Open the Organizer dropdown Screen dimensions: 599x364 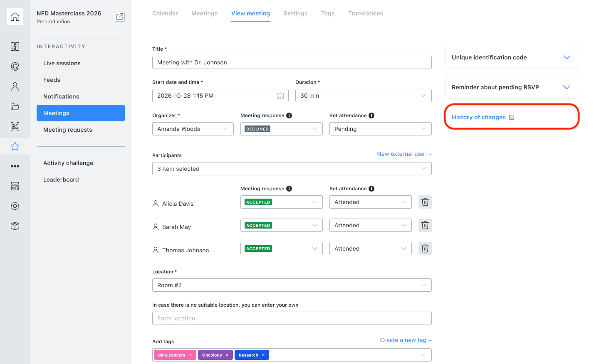(193, 129)
